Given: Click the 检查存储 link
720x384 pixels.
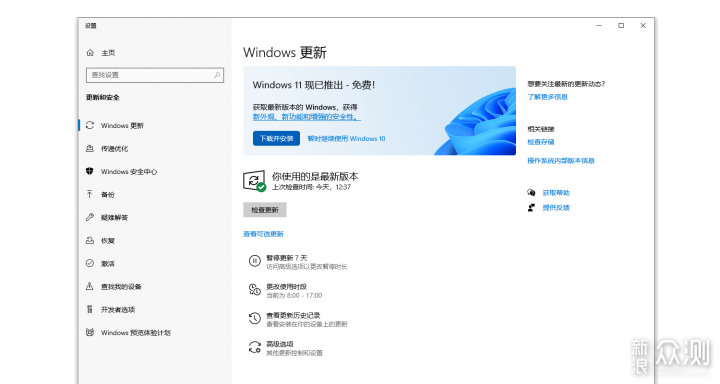Looking at the screenshot, I should (541, 142).
